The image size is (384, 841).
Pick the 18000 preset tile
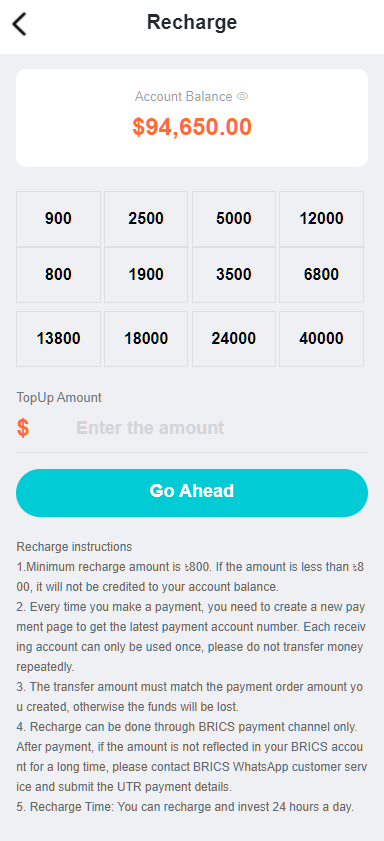(x=146, y=339)
